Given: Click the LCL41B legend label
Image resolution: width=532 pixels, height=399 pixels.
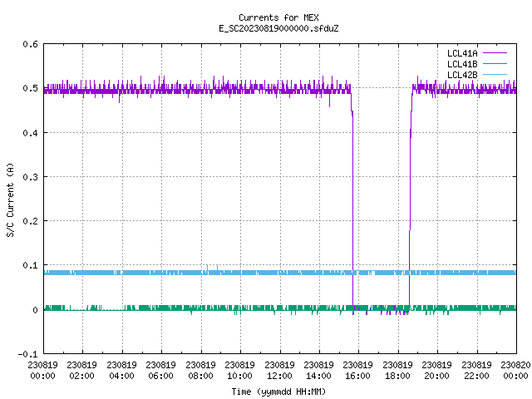Looking at the screenshot, I should pyautogui.click(x=462, y=64).
